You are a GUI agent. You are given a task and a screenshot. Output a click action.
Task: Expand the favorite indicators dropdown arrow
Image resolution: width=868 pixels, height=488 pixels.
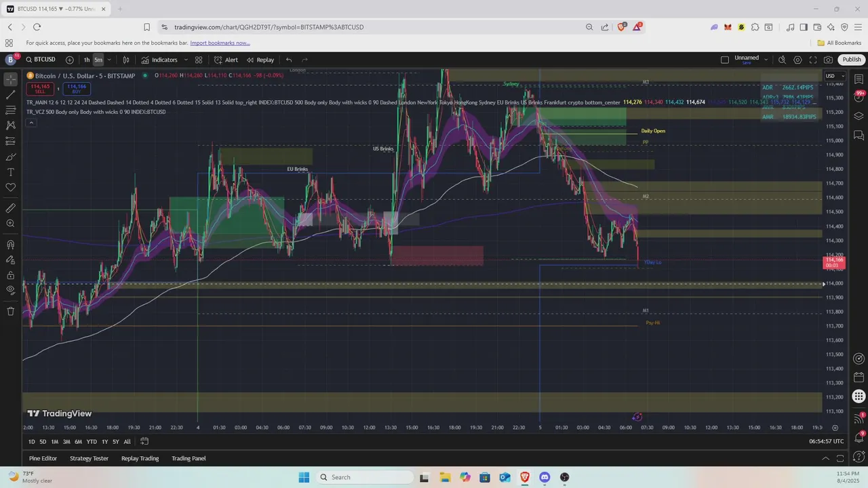186,60
